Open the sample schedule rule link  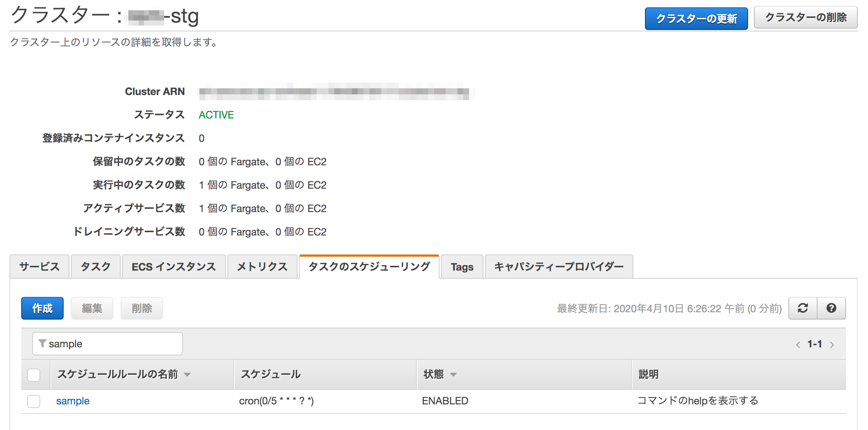[x=73, y=401]
